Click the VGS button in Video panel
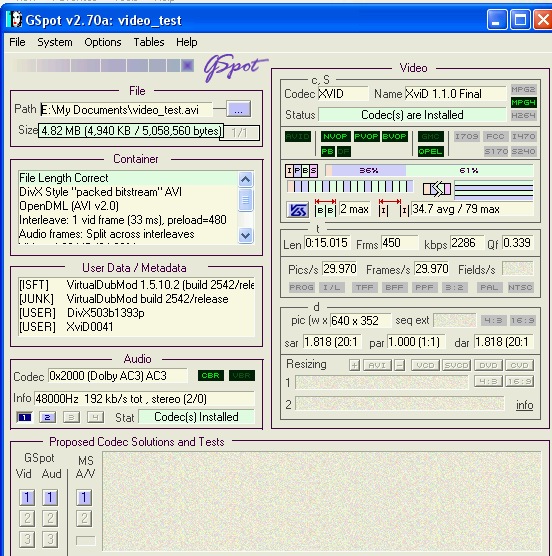 pos(297,210)
